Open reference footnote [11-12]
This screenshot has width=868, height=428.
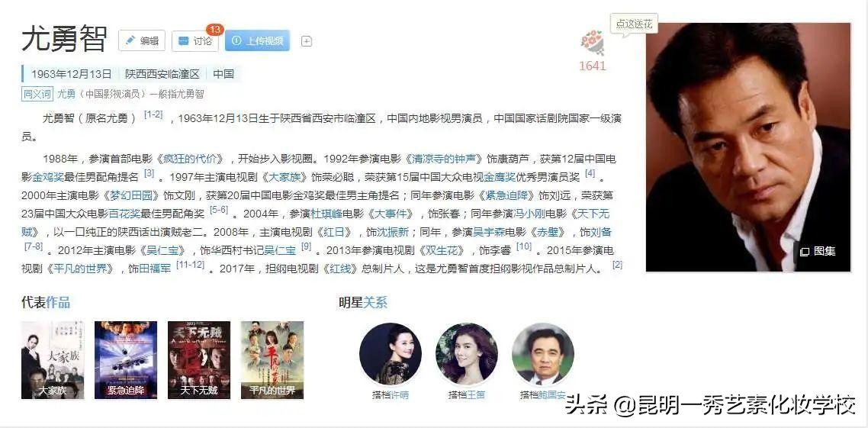click(191, 265)
